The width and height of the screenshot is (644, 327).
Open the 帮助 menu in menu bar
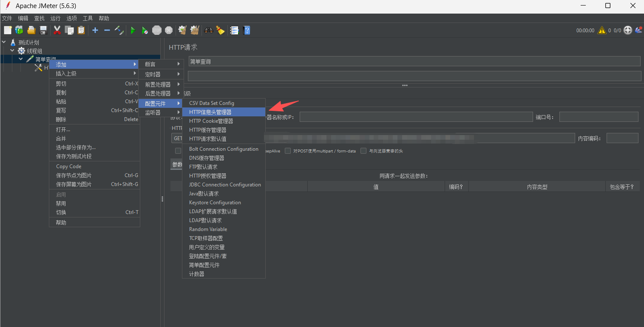click(x=104, y=18)
